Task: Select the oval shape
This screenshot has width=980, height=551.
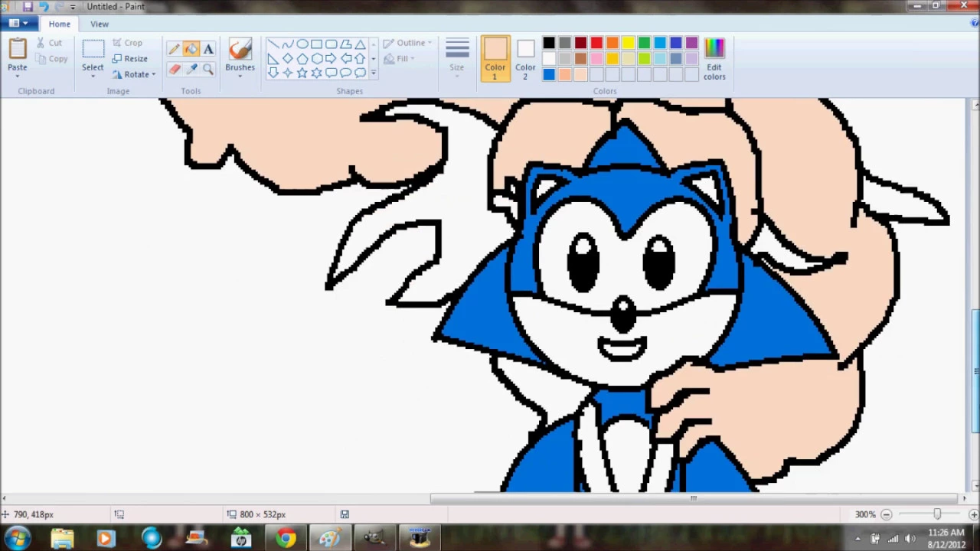Action: pos(302,44)
